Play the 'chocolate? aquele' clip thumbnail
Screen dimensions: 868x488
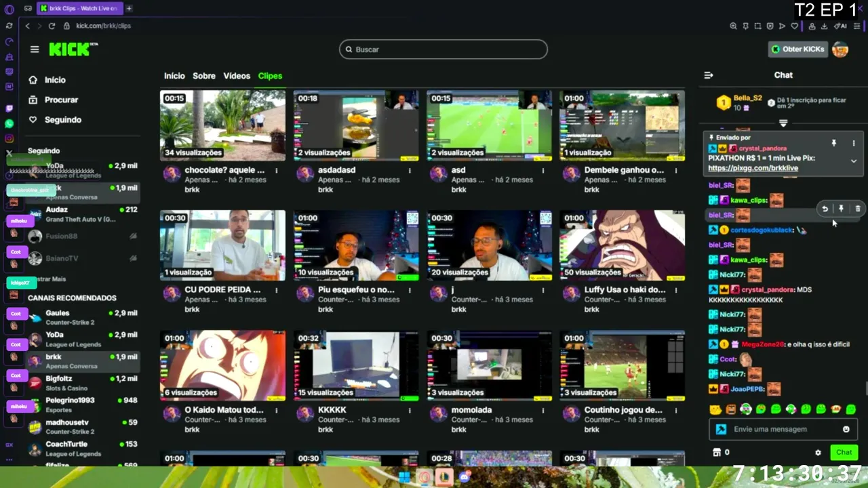pyautogui.click(x=222, y=125)
